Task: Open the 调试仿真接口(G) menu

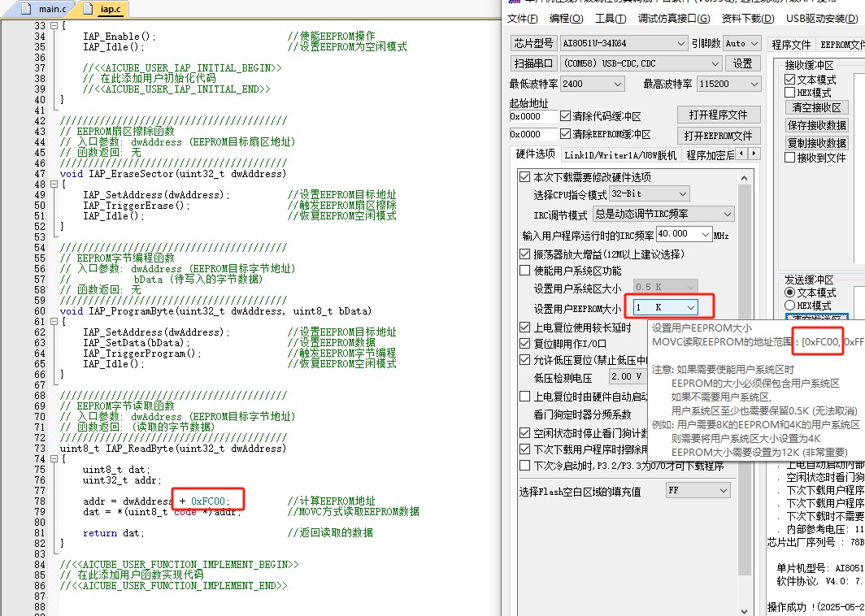Action: 674,18
